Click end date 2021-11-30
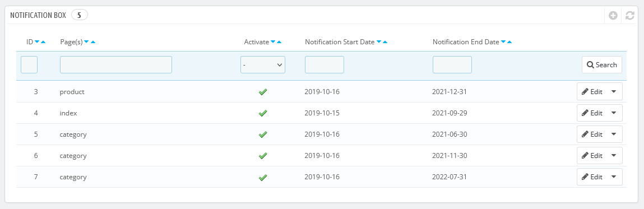This screenshot has width=644, height=209. [x=450, y=156]
